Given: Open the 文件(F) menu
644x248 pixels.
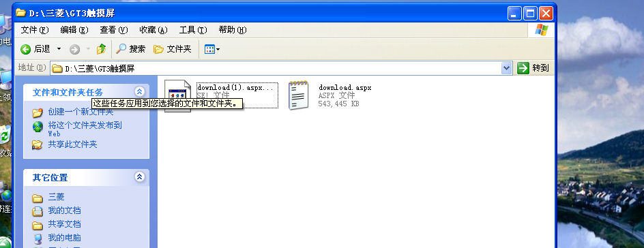Looking at the screenshot, I should 35,30.
